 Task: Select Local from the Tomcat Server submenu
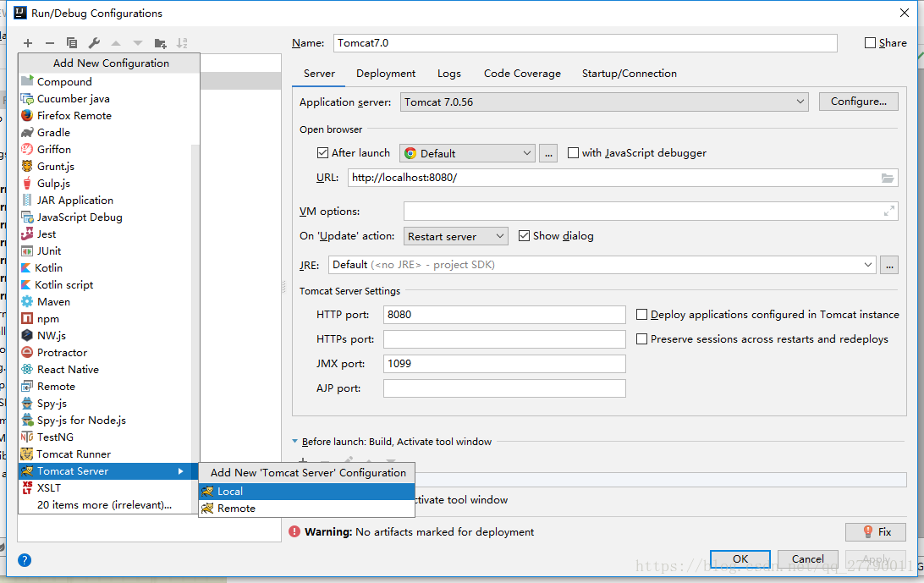click(x=230, y=492)
